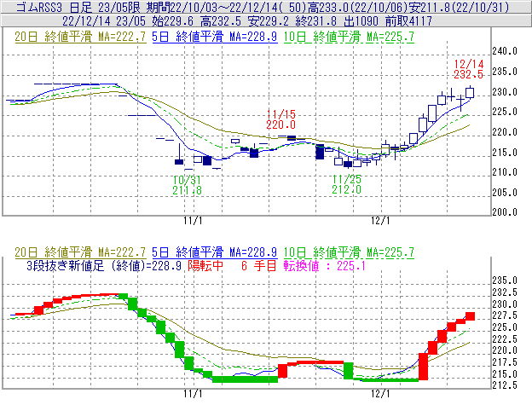Click the red '12/14 232.5' high annotation

[469, 69]
